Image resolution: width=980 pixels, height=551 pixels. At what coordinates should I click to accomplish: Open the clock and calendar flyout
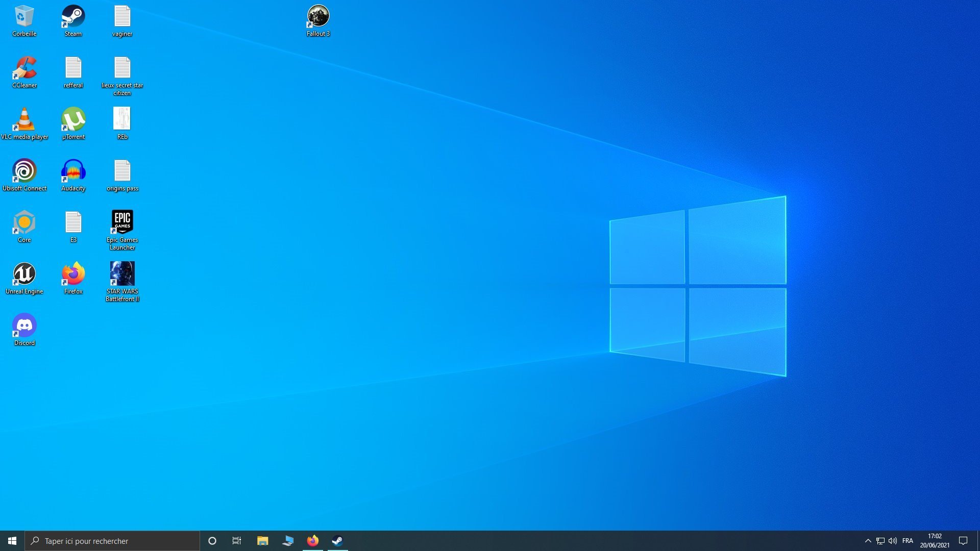tap(935, 541)
